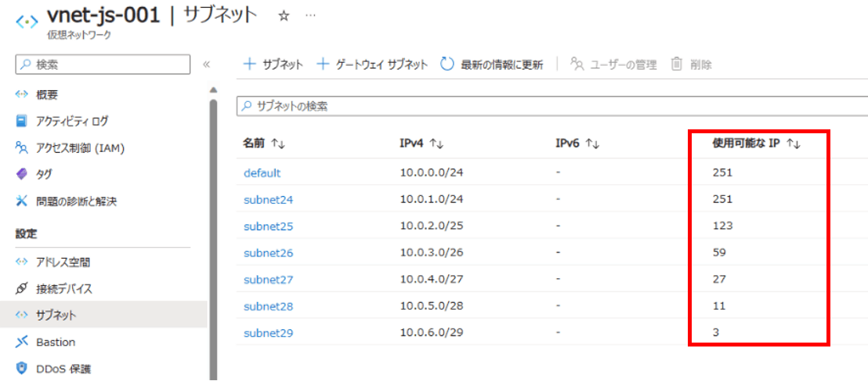Sort by the 名前 column arrows
This screenshot has height=381, width=868.
tap(278, 144)
